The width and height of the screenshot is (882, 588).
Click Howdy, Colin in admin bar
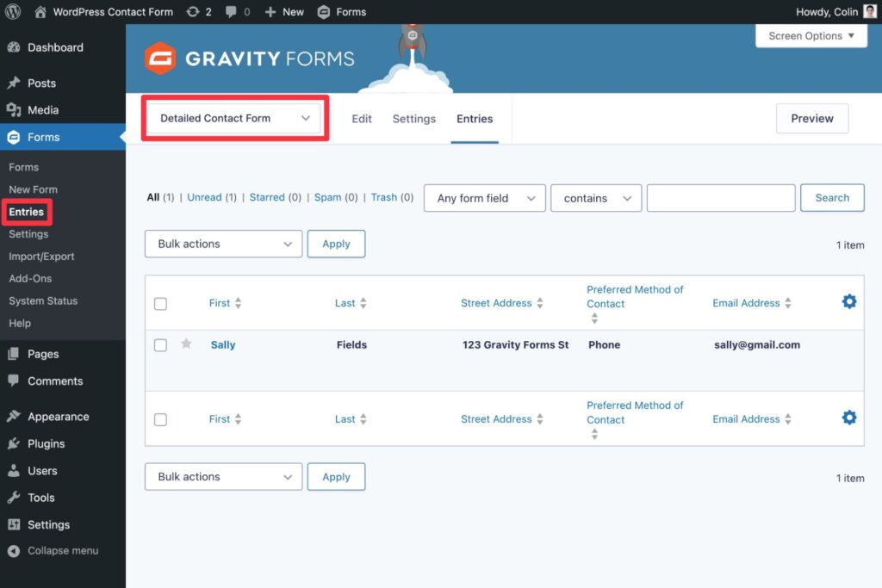(x=827, y=12)
